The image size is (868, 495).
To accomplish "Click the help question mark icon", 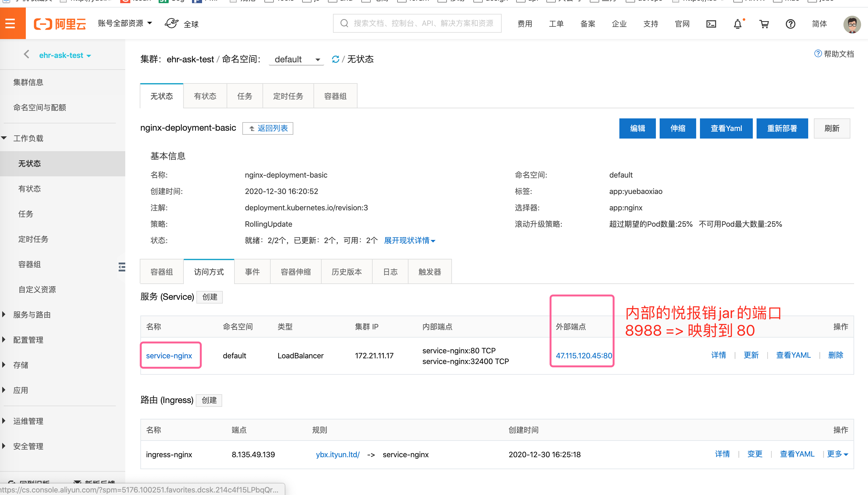I will click(x=790, y=24).
